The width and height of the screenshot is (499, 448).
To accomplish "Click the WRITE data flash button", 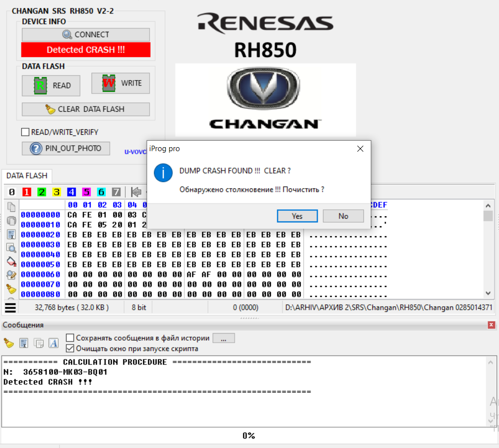I will click(120, 83).
